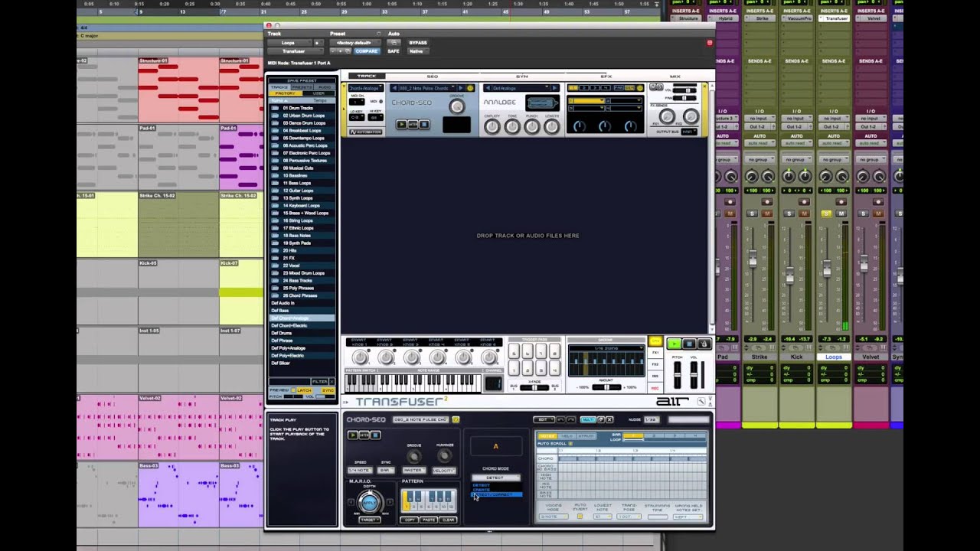Toggle the sequencer module power button
The height and width of the screenshot is (551, 980).
[x=470, y=88]
